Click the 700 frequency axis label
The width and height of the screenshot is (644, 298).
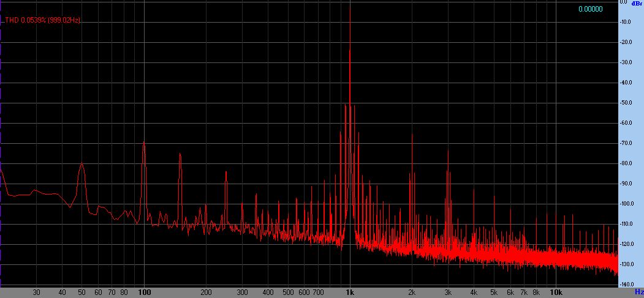pos(318,292)
